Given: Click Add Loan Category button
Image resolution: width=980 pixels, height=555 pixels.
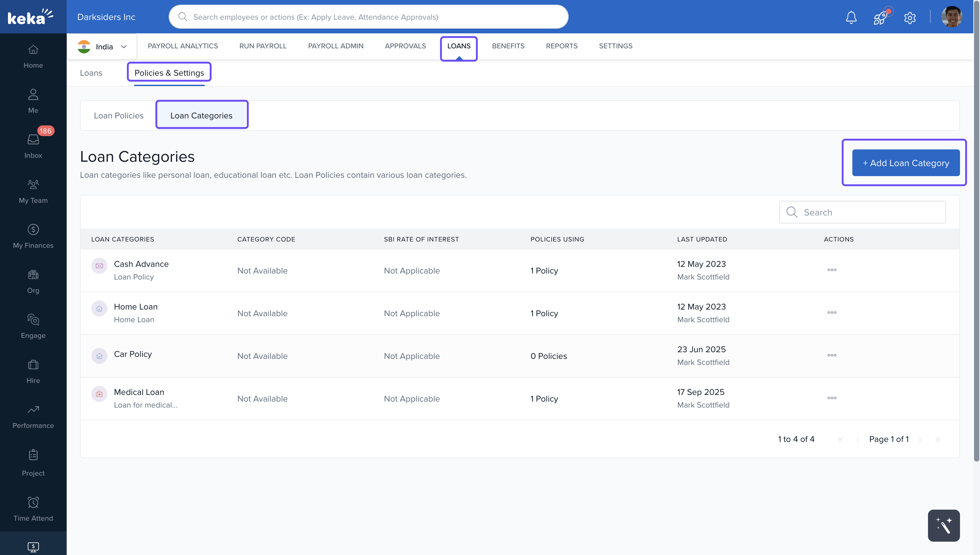Looking at the screenshot, I should (905, 163).
